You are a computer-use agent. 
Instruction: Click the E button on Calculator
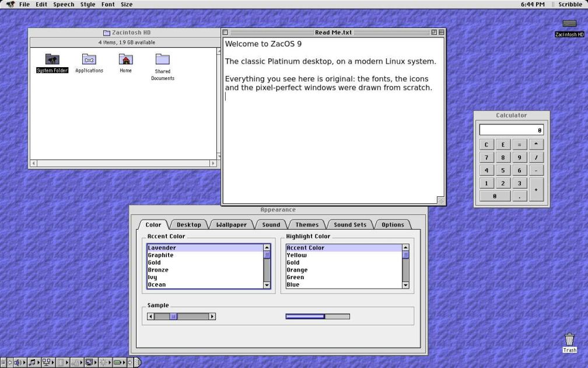click(503, 145)
